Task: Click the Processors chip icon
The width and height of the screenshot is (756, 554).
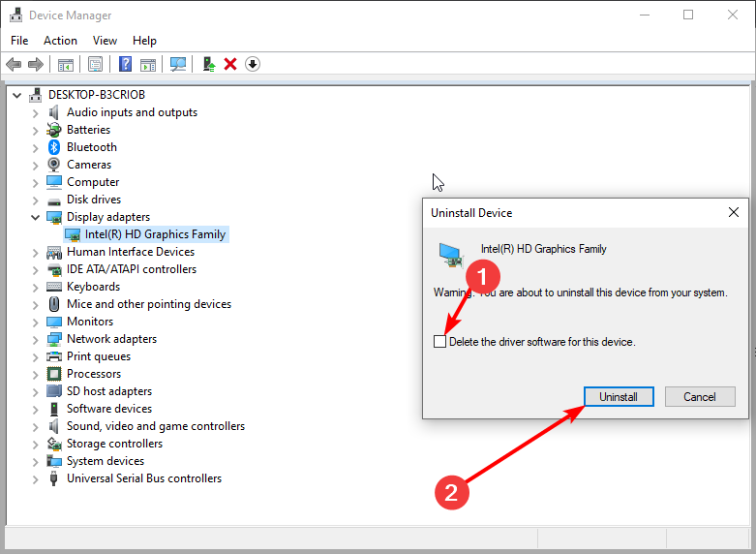Action: pos(54,374)
